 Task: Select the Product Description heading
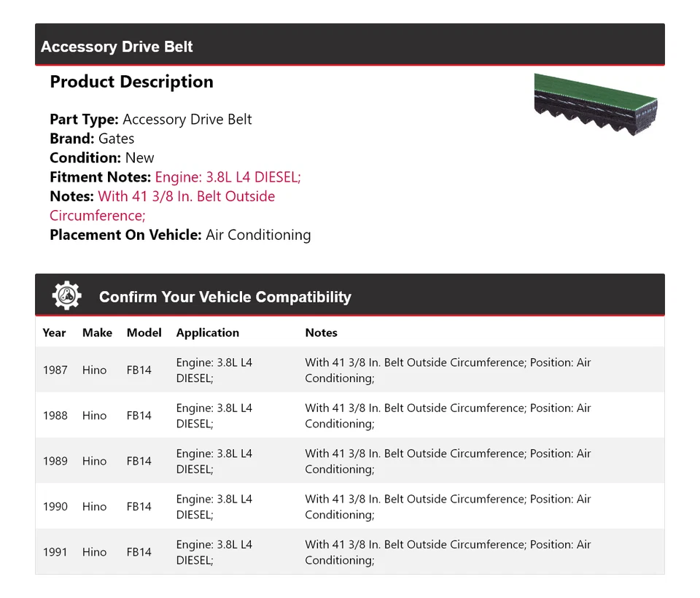point(131,82)
